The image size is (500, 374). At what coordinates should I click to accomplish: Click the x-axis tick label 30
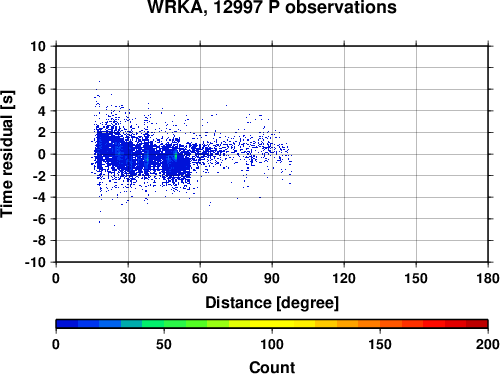128,278
